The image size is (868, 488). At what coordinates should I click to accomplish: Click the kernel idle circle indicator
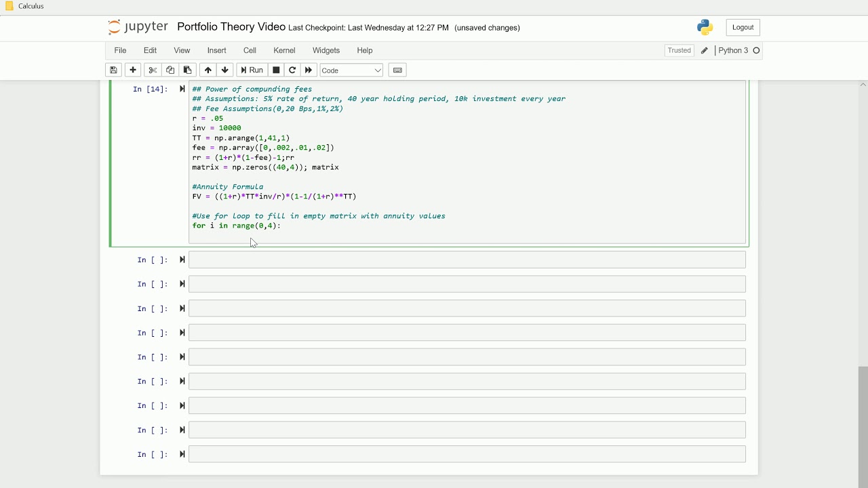pos(757,51)
